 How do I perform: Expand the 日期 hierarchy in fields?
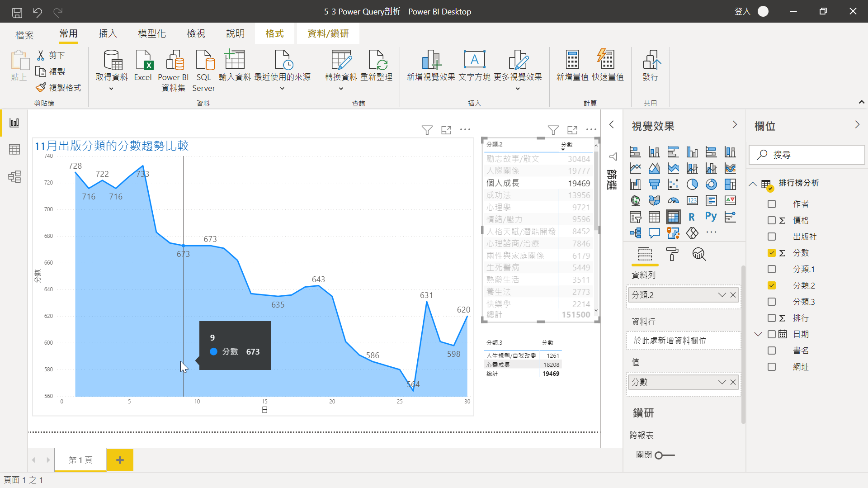(758, 334)
